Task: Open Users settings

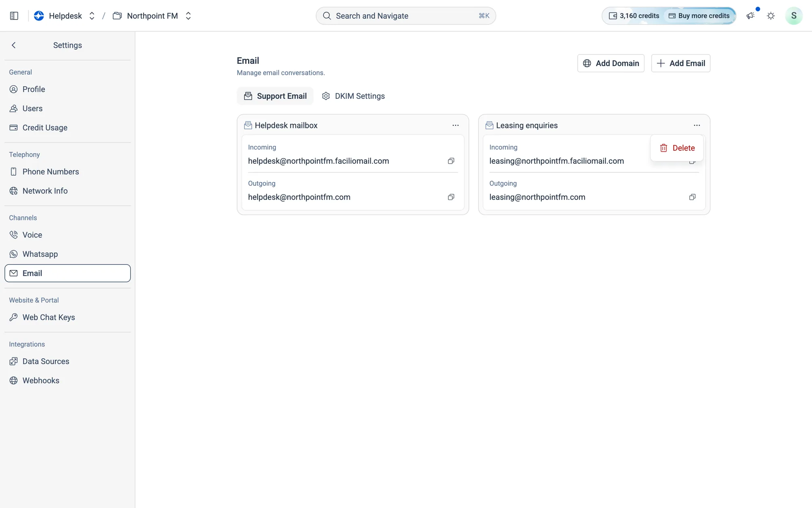Action: [x=67, y=109]
